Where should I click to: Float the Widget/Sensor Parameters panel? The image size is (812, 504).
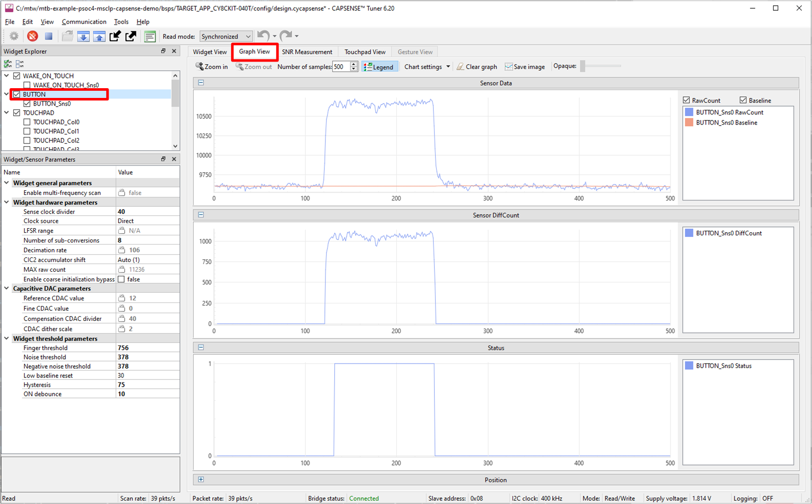(x=164, y=159)
